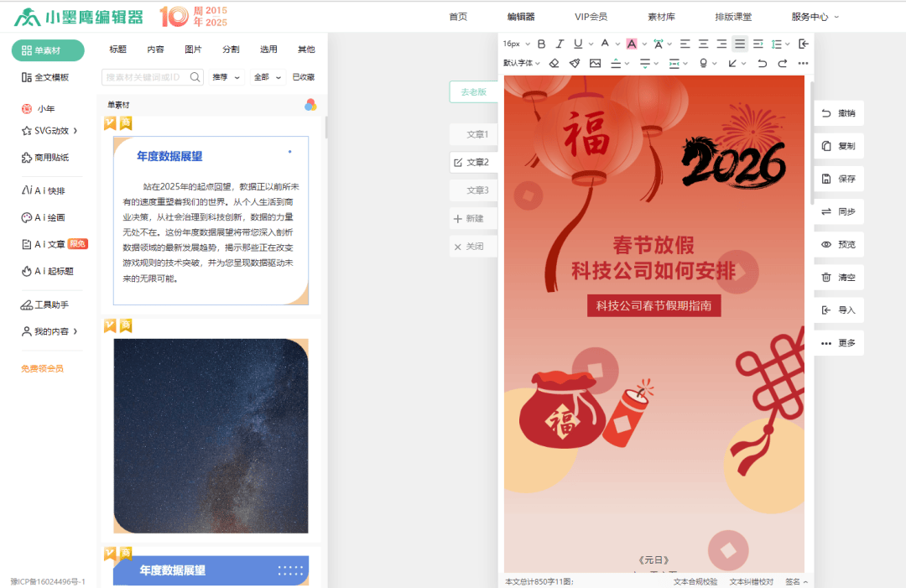Select the starry sky image material
906x588 pixels.
[x=211, y=435]
